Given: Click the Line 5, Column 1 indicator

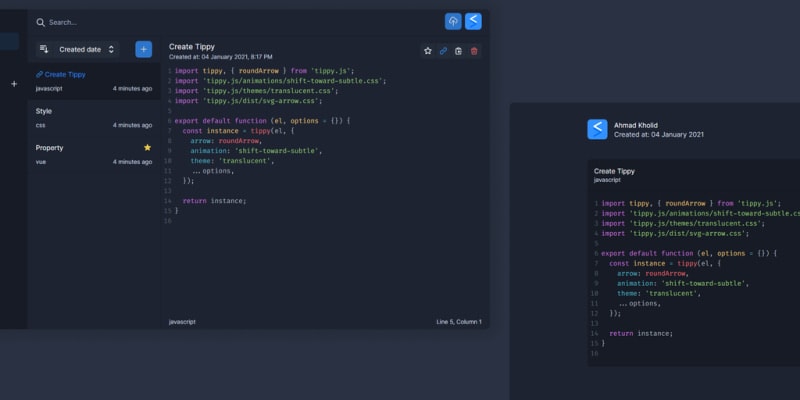Looking at the screenshot, I should [x=458, y=322].
